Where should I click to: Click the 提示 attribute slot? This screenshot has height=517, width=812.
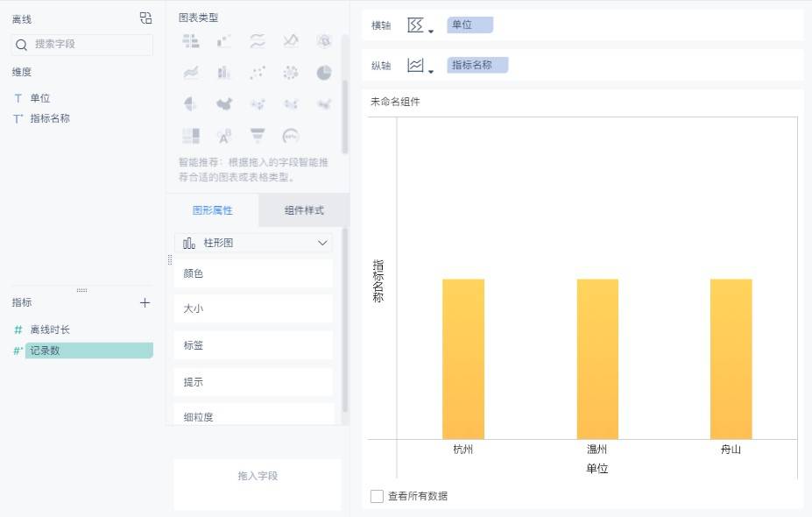coord(253,382)
